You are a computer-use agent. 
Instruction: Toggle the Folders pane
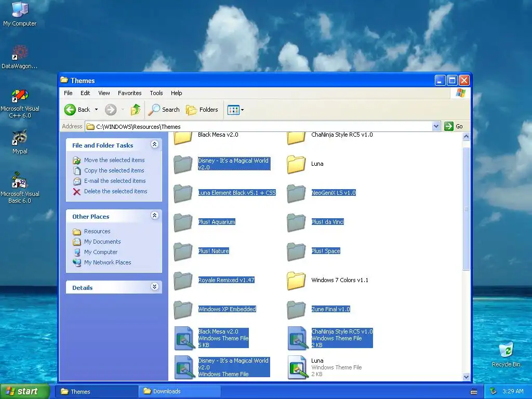(202, 110)
